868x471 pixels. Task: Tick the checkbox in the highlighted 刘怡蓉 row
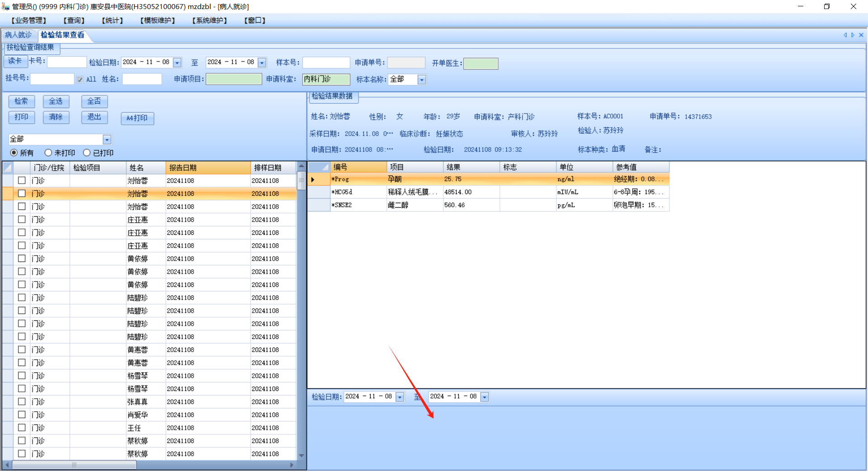pyautogui.click(x=22, y=193)
